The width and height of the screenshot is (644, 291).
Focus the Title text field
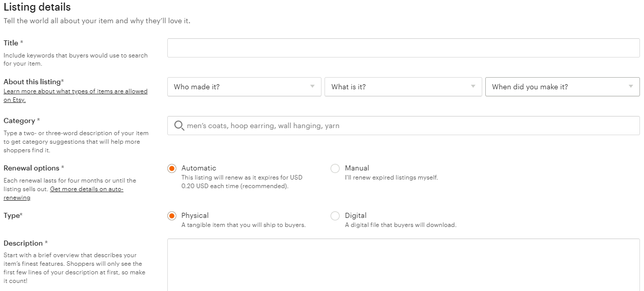click(x=403, y=48)
